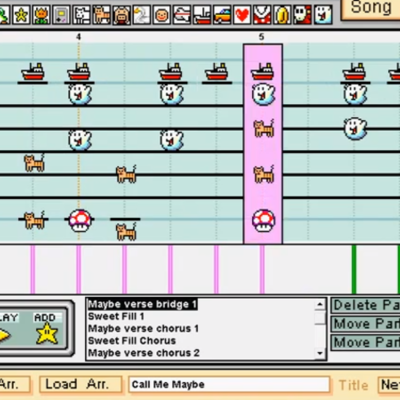Click the lowest cat note below the staff
The height and width of the screenshot is (400, 400).
126,231
